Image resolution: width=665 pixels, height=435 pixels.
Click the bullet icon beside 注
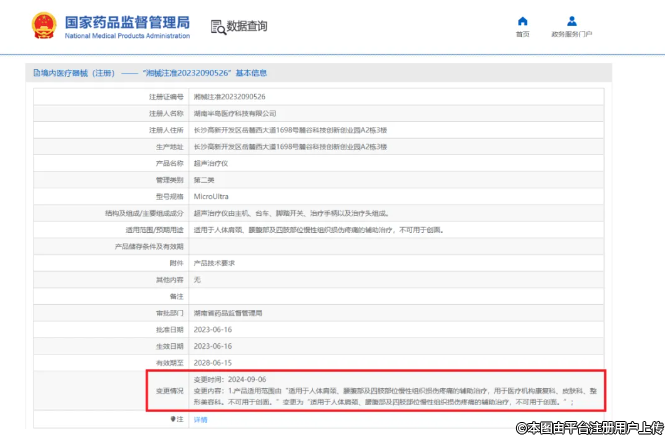174,419
